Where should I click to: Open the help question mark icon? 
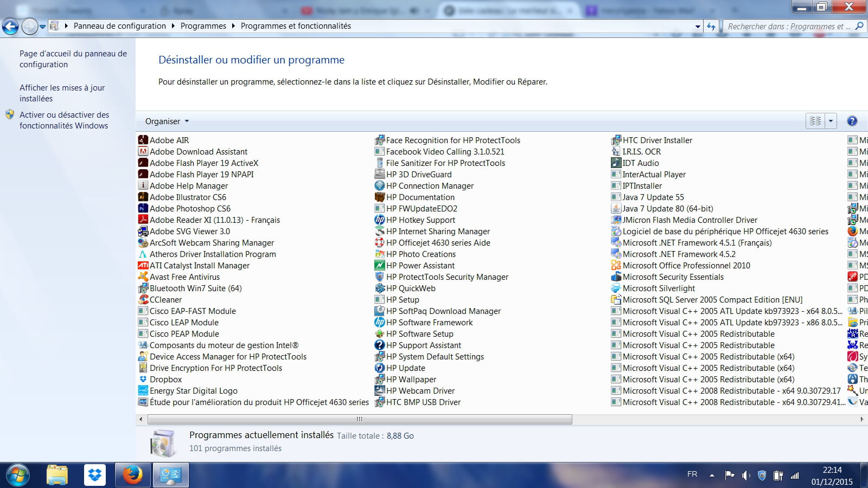[x=852, y=121]
